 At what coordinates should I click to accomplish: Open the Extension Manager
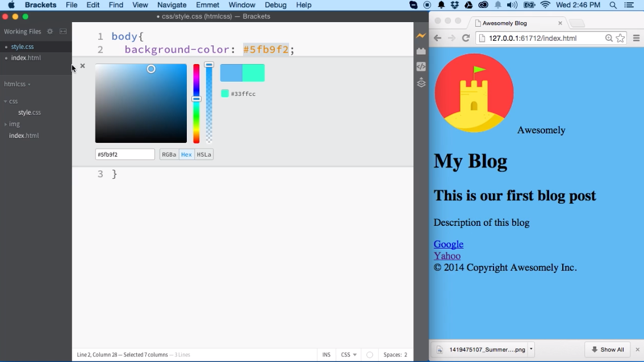(x=421, y=50)
